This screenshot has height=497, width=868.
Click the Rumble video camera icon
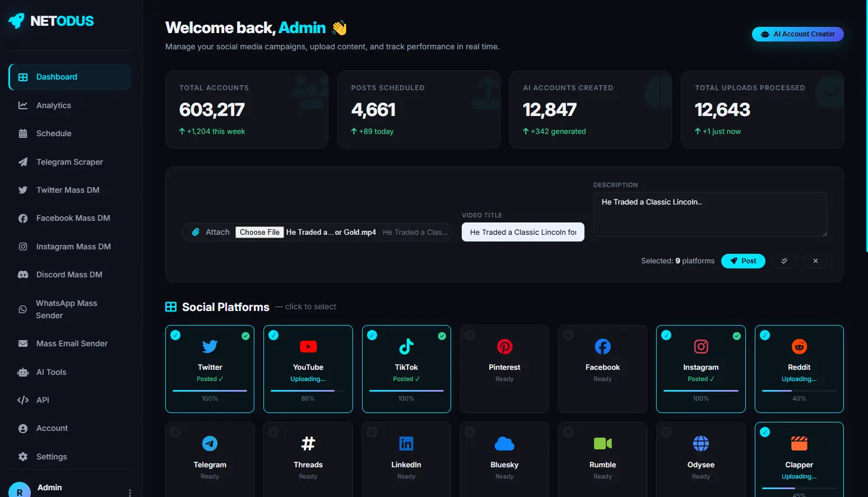602,444
